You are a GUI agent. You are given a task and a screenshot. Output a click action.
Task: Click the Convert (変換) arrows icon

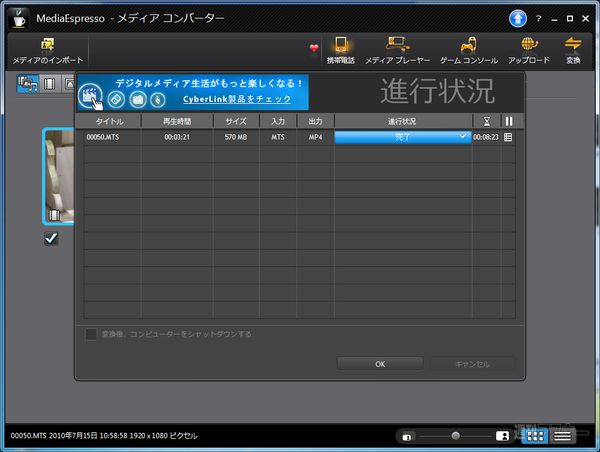pyautogui.click(x=573, y=45)
